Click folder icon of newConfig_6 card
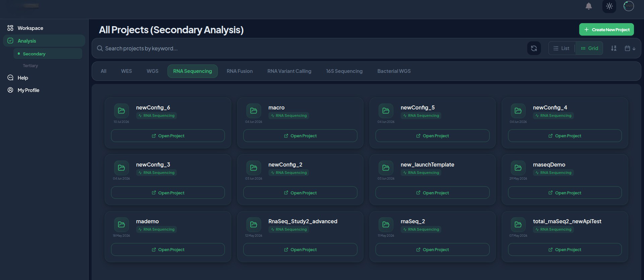This screenshot has height=280, width=644. 121,111
